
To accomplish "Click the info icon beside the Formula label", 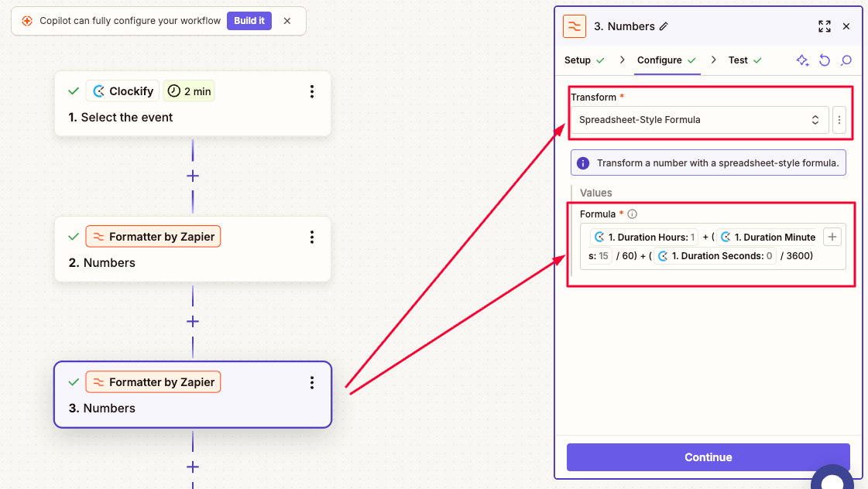I will point(633,214).
